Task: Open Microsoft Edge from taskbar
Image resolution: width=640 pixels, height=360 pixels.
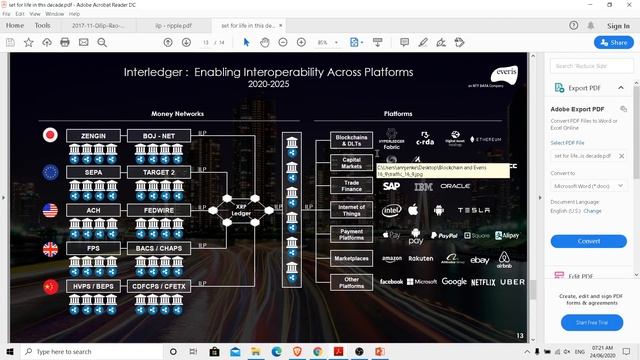Action: [276, 351]
